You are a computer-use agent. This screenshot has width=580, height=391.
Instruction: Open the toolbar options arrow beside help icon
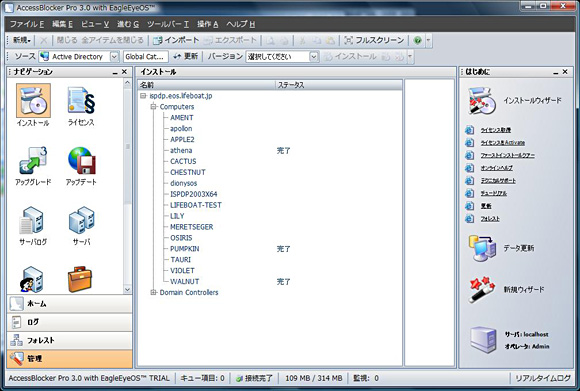pyautogui.click(x=428, y=40)
